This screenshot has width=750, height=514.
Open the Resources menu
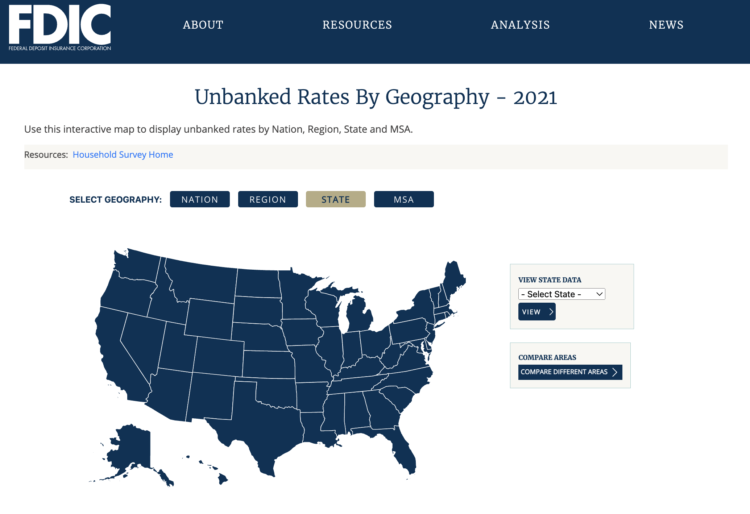pos(357,25)
